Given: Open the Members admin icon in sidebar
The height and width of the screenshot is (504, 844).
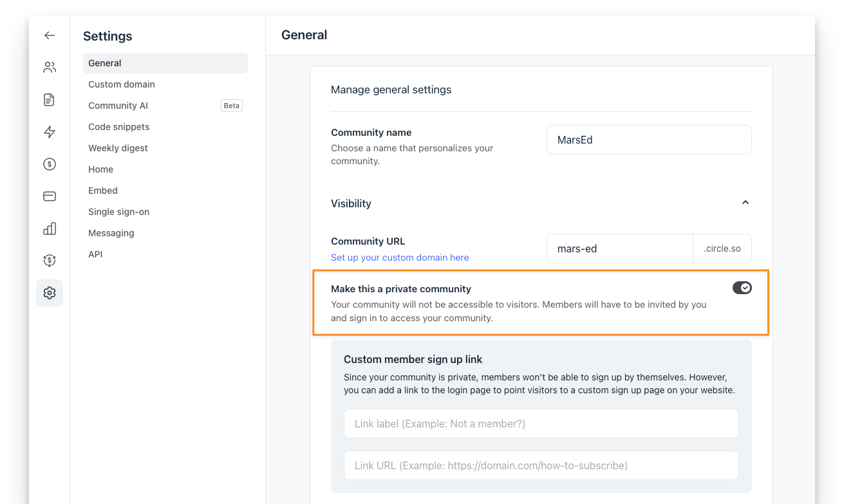Looking at the screenshot, I should click(50, 67).
